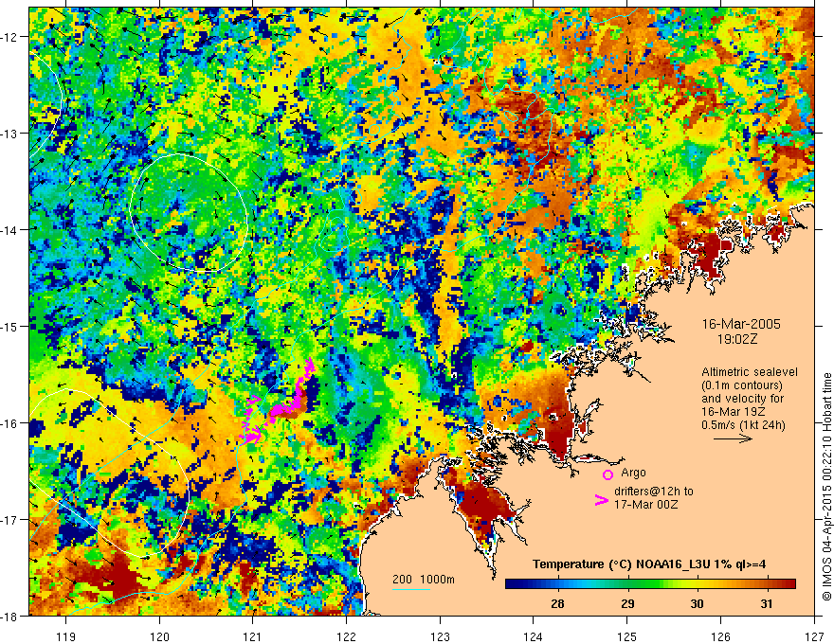The image size is (834, 644).
Task: Click the longitude axis label '119'
Action: pyautogui.click(x=66, y=636)
